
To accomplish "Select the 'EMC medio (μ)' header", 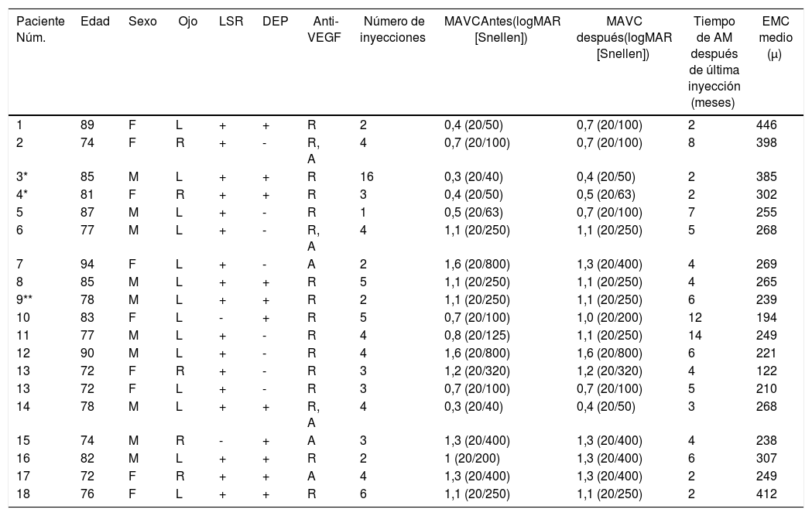I will pyautogui.click(x=773, y=37).
